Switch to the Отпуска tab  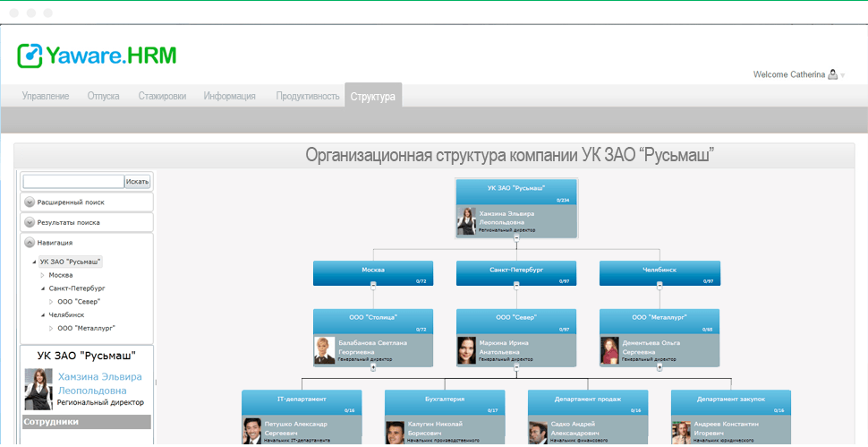click(104, 96)
